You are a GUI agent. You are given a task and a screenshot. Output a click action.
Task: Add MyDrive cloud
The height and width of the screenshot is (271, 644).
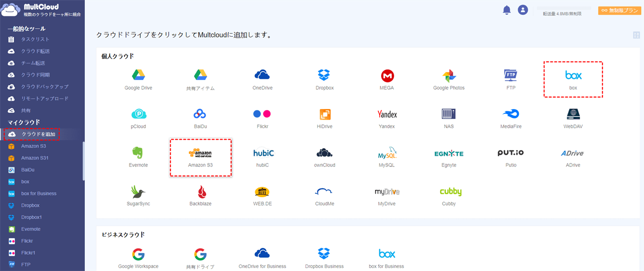pos(387,196)
